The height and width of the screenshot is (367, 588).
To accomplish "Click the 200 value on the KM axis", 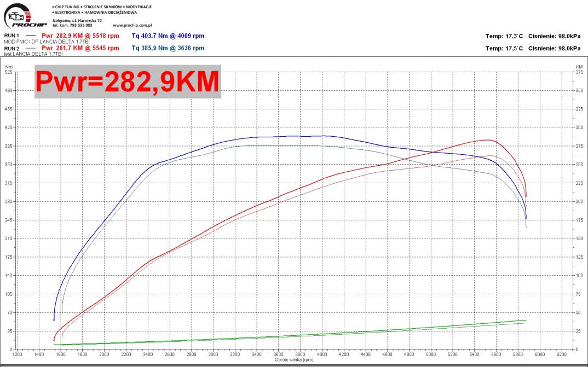I will coord(579,201).
